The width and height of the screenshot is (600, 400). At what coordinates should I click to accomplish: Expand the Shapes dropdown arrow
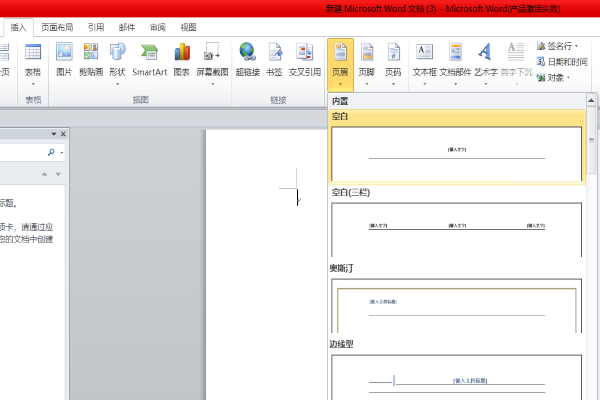click(117, 84)
